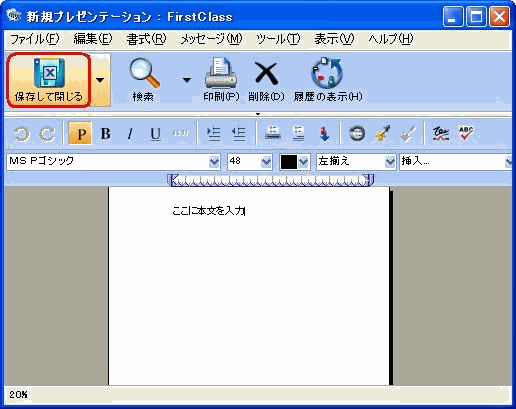Toggle Italic formatting button
This screenshot has width=516, height=409.
(130, 134)
